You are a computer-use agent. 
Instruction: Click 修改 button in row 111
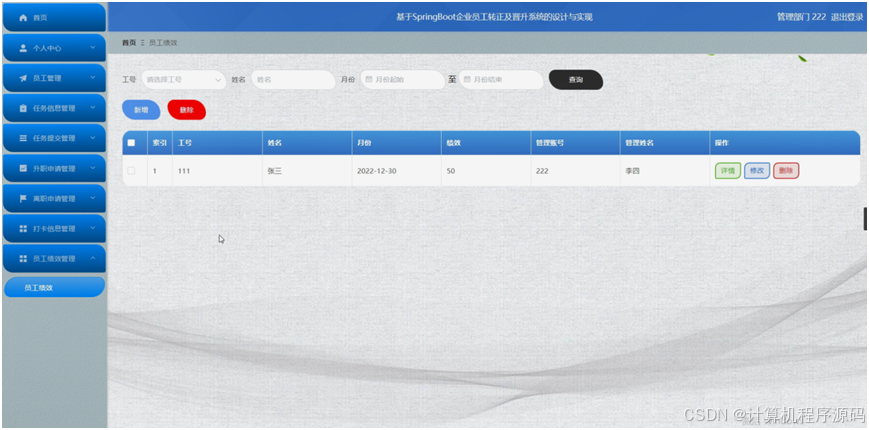[x=757, y=171]
